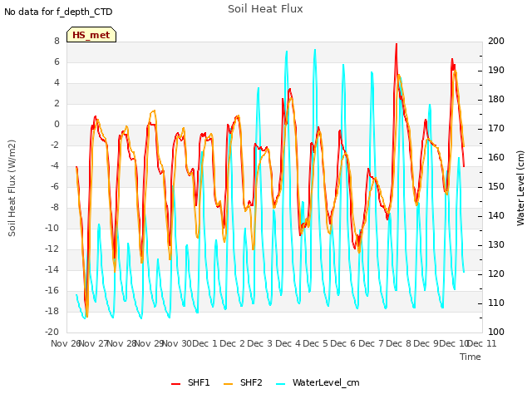Viewport: 532px width, 399px height.
Task: Click the -10 left-axis tick label
Action: (52, 228)
